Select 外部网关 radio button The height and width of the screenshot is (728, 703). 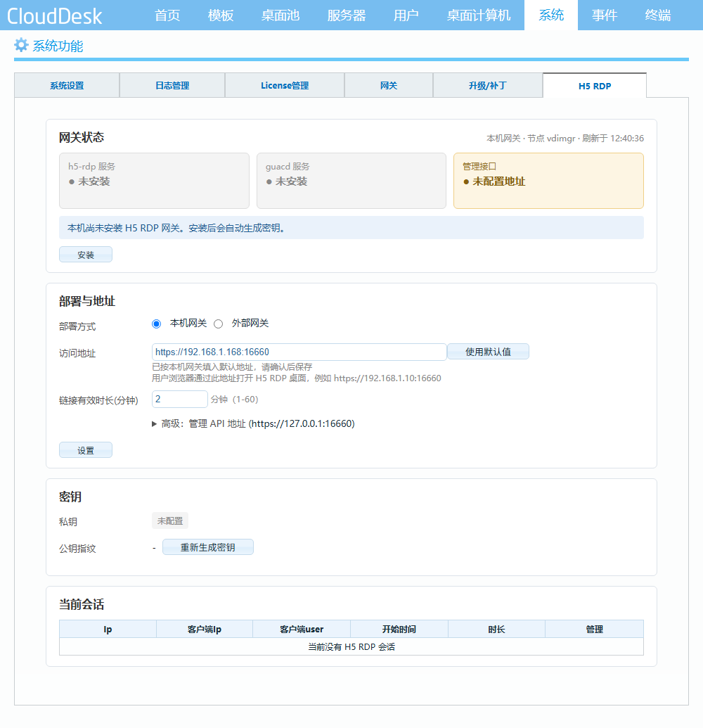[x=218, y=324]
